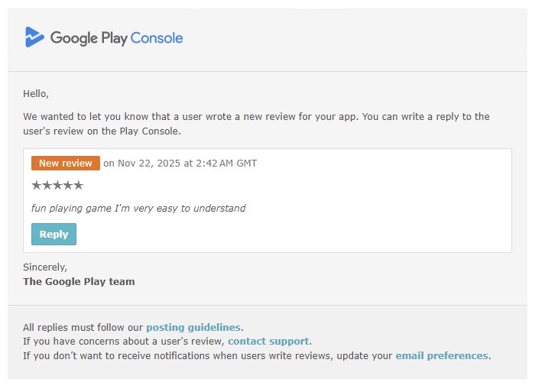The width and height of the screenshot is (545, 392).
Task: Click the second rating star
Action: 47,186
